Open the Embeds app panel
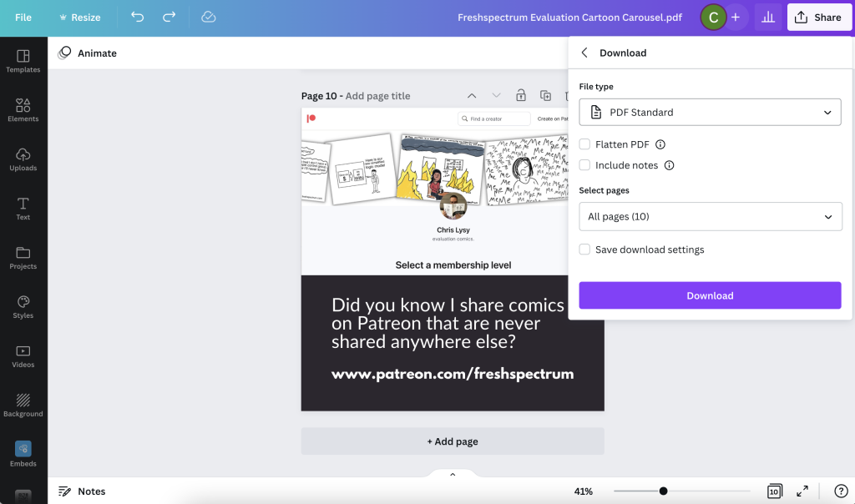Image resolution: width=855 pixels, height=504 pixels. [23, 455]
